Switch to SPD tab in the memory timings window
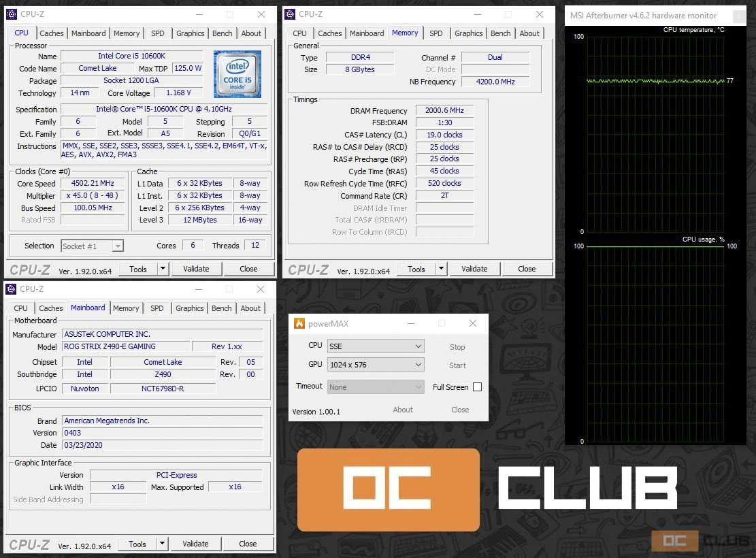The height and width of the screenshot is (558, 756). click(x=435, y=33)
